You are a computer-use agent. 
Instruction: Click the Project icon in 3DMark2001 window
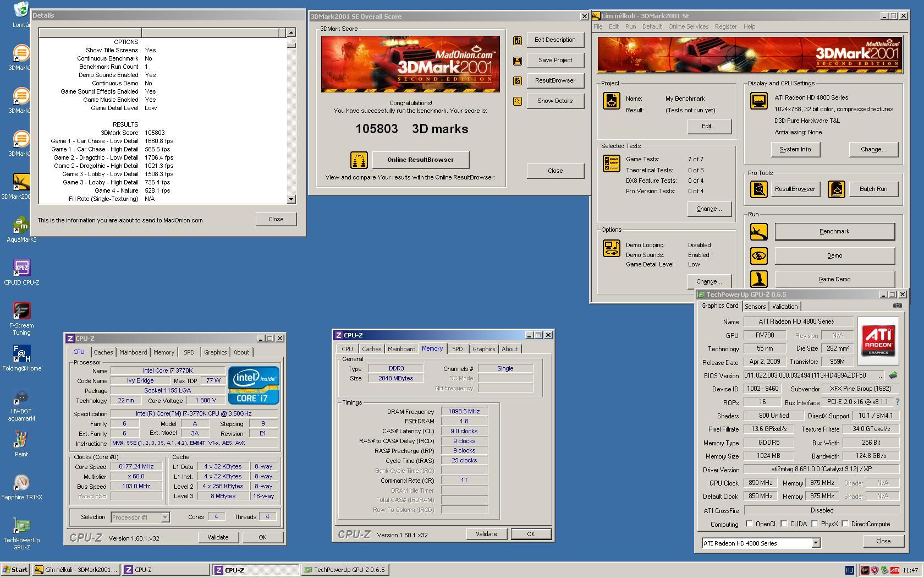click(x=612, y=101)
